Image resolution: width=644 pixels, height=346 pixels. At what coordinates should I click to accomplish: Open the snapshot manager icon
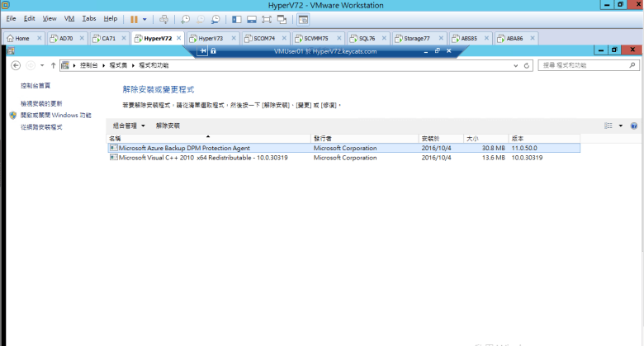point(215,18)
